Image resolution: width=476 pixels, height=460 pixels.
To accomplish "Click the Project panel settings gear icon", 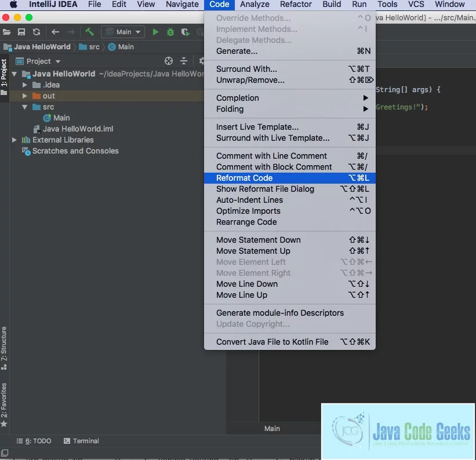I will (202, 61).
